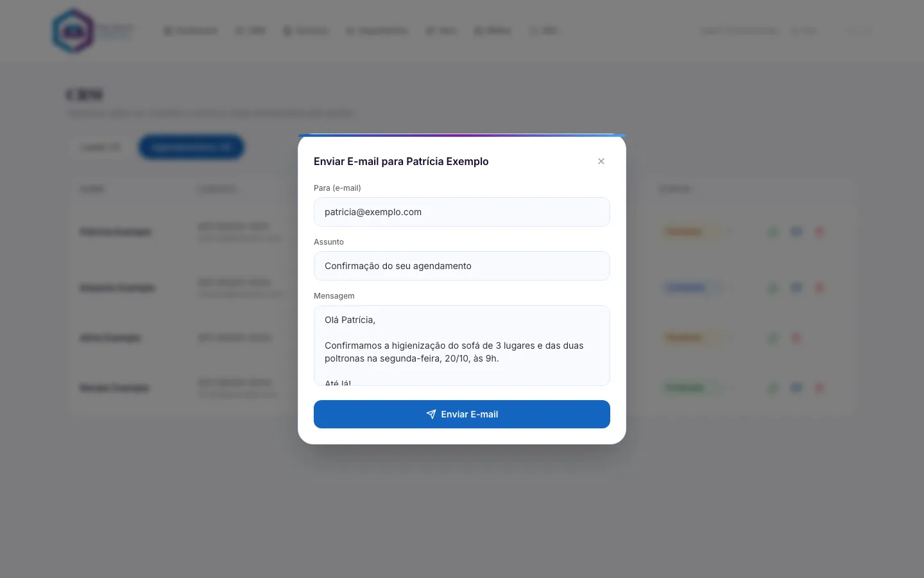Click red delete icon in third row

click(x=796, y=338)
